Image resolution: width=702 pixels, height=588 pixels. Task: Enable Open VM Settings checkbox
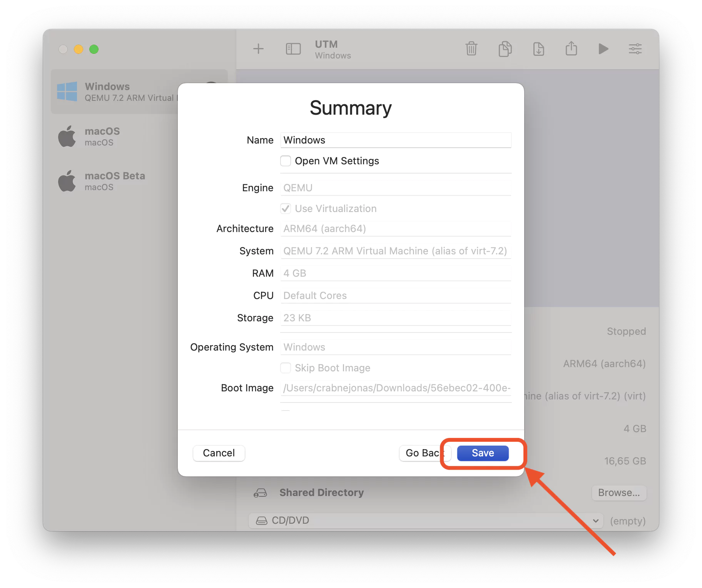pyautogui.click(x=286, y=161)
